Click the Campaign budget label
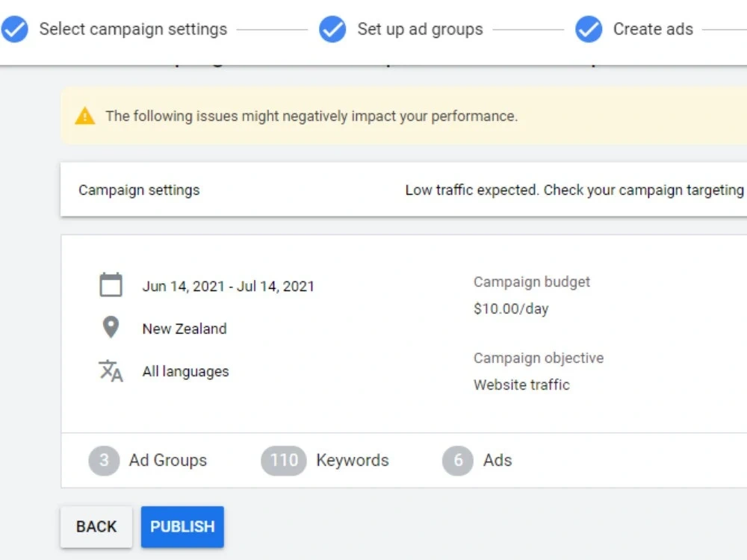This screenshot has width=747, height=560. click(532, 282)
